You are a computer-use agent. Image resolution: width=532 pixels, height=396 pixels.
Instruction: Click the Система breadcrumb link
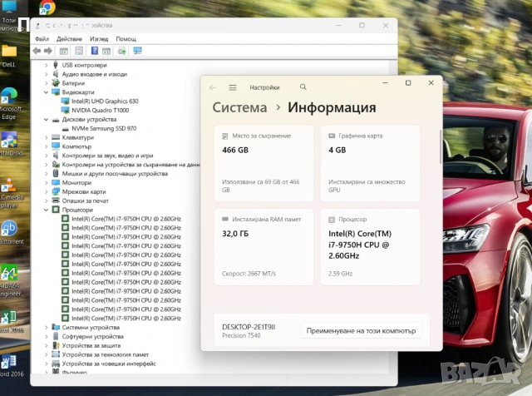(x=239, y=107)
